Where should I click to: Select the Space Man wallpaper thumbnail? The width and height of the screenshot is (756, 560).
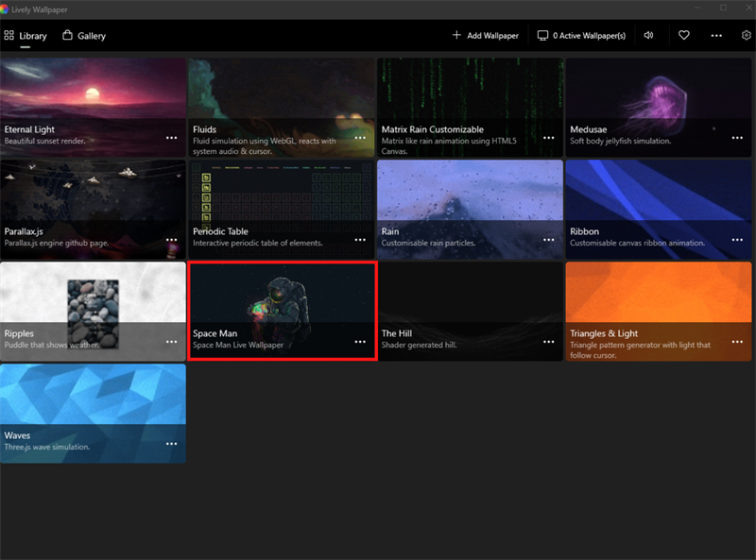[x=282, y=293]
